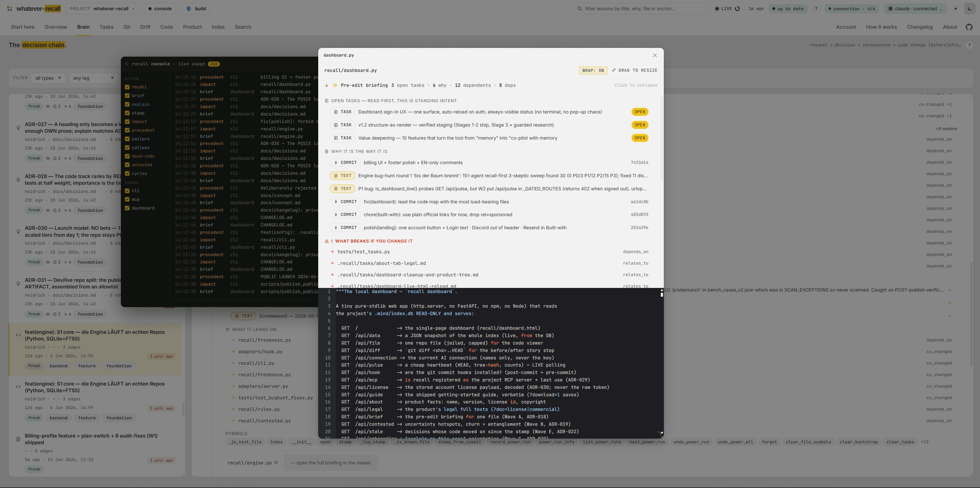
Task: Click the whatever-recall logo icon
Action: tap(9, 8)
